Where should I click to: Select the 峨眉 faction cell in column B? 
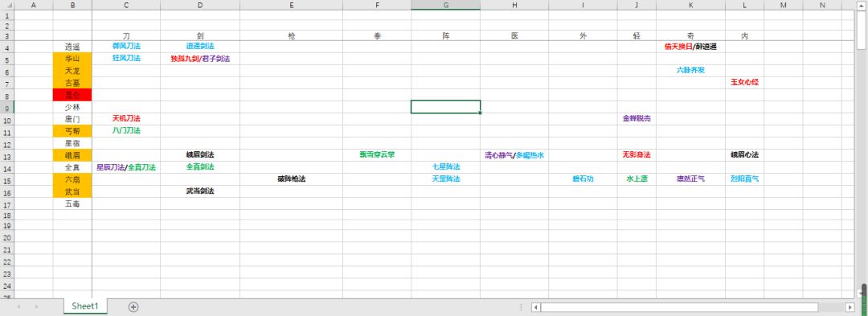click(x=72, y=155)
